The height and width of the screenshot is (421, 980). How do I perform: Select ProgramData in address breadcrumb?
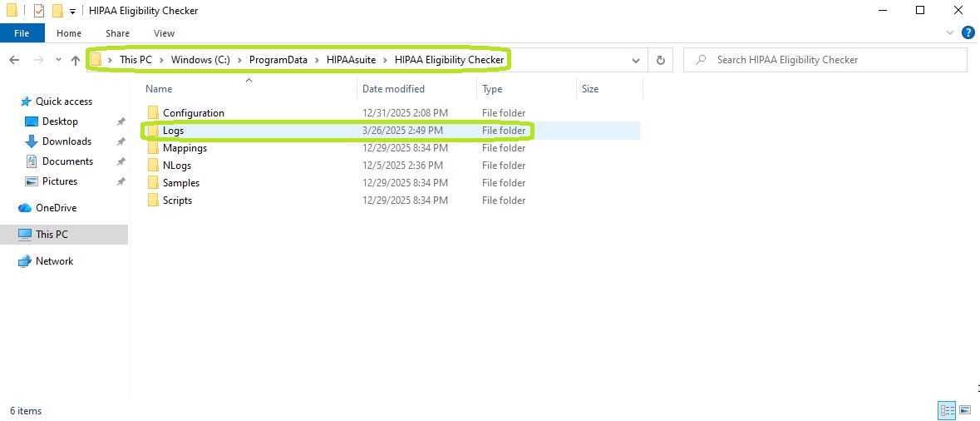pyautogui.click(x=278, y=60)
